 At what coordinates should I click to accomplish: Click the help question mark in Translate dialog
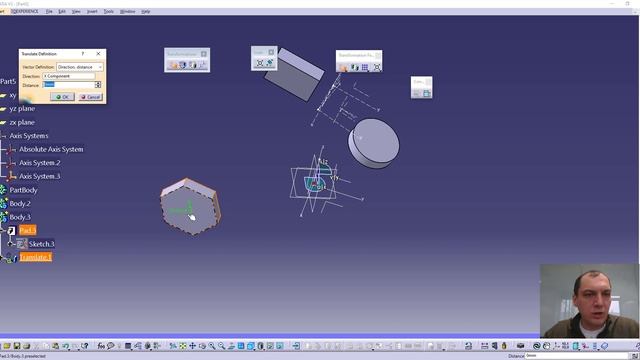pyautogui.click(x=83, y=53)
